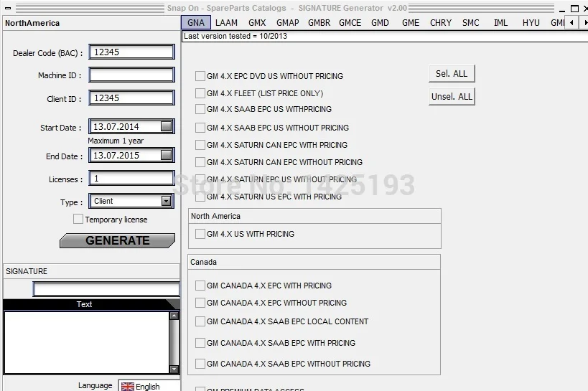
Task: Click the SIGNATURE output field
Action: tap(106, 289)
